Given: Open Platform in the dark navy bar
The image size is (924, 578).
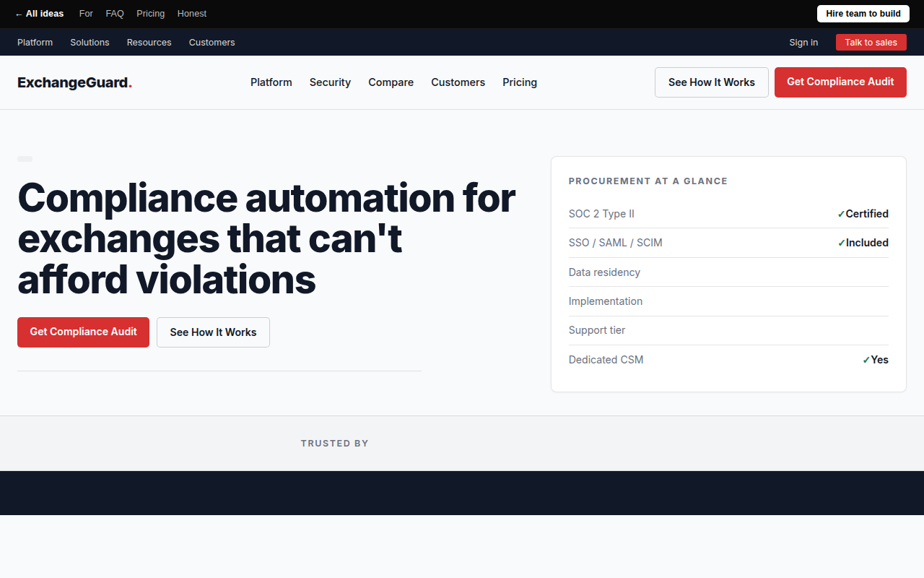Looking at the screenshot, I should click(x=35, y=43).
